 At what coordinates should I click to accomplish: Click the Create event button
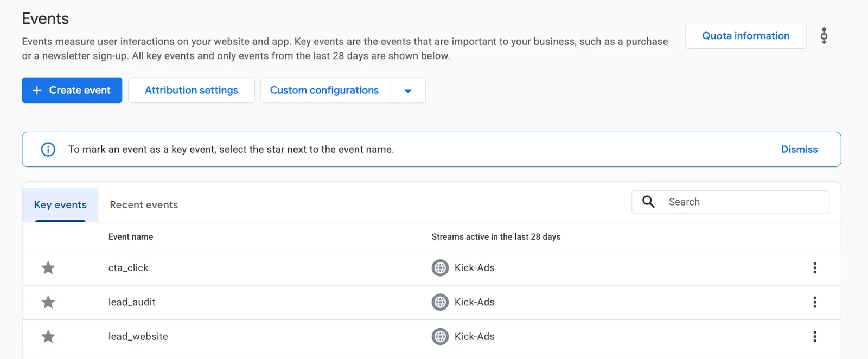72,90
